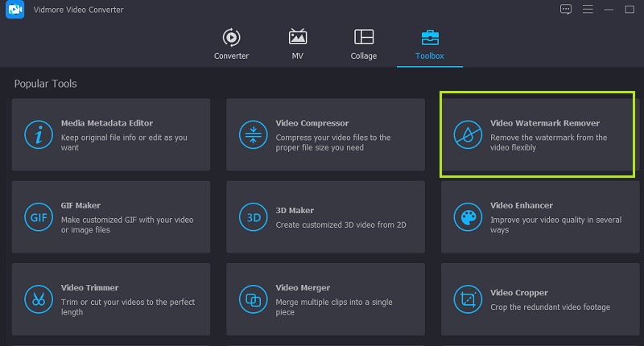Open the Video Trimmer scissors icon

pos(38,299)
